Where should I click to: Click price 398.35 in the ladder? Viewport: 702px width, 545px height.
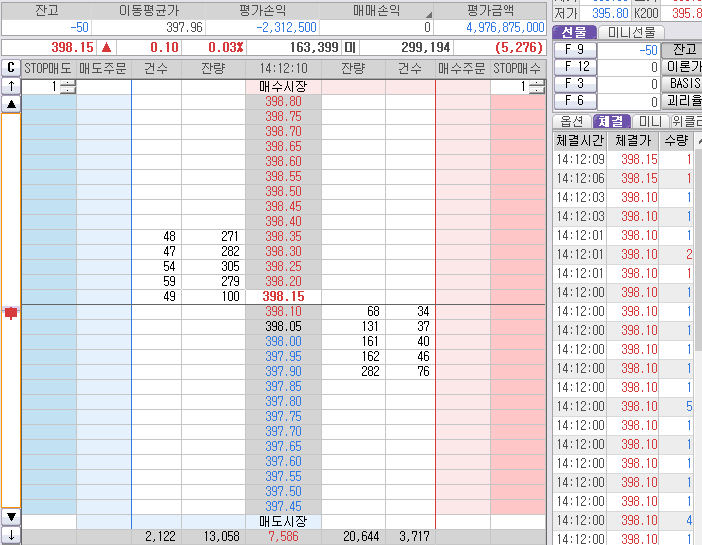tap(283, 236)
